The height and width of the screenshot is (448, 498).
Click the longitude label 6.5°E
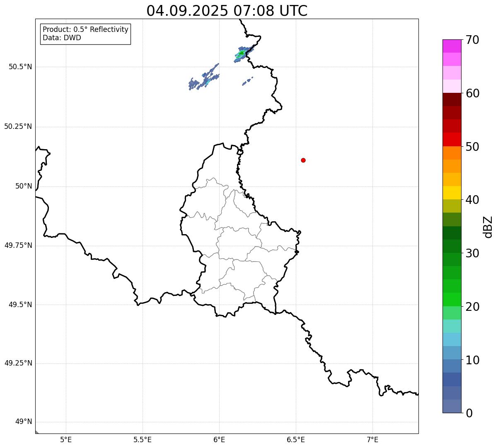[296, 440]
